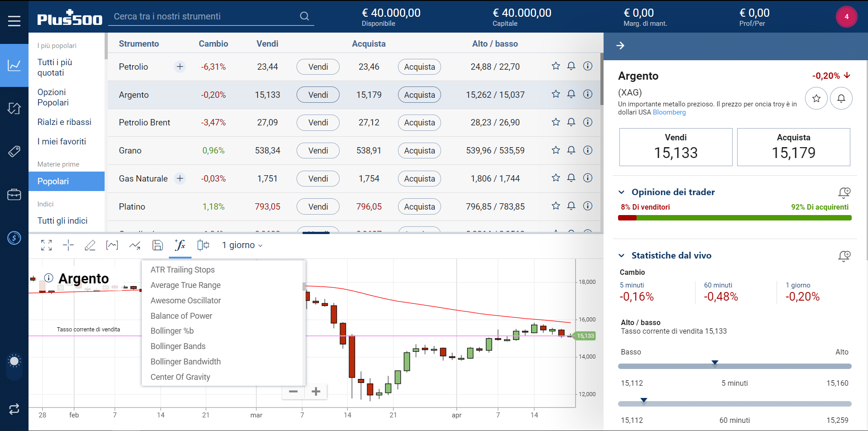
Task: Set price alert bell for Petrolio
Action: [x=571, y=66]
